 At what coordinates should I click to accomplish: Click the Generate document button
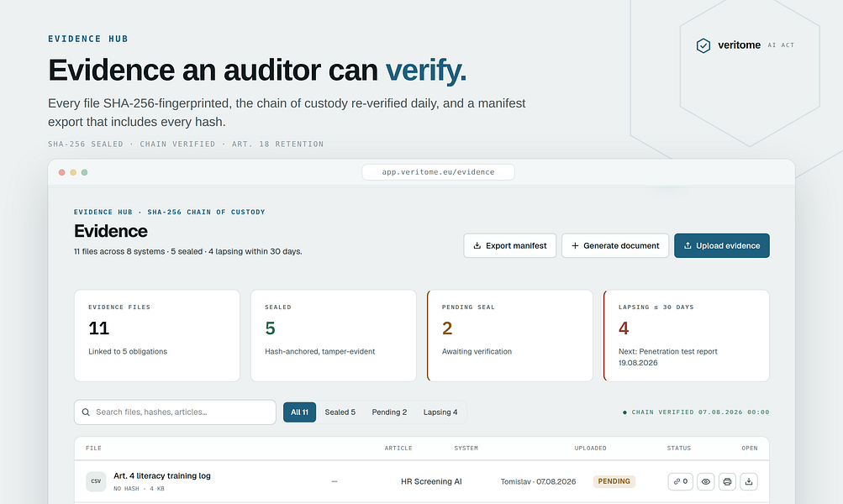coord(615,245)
